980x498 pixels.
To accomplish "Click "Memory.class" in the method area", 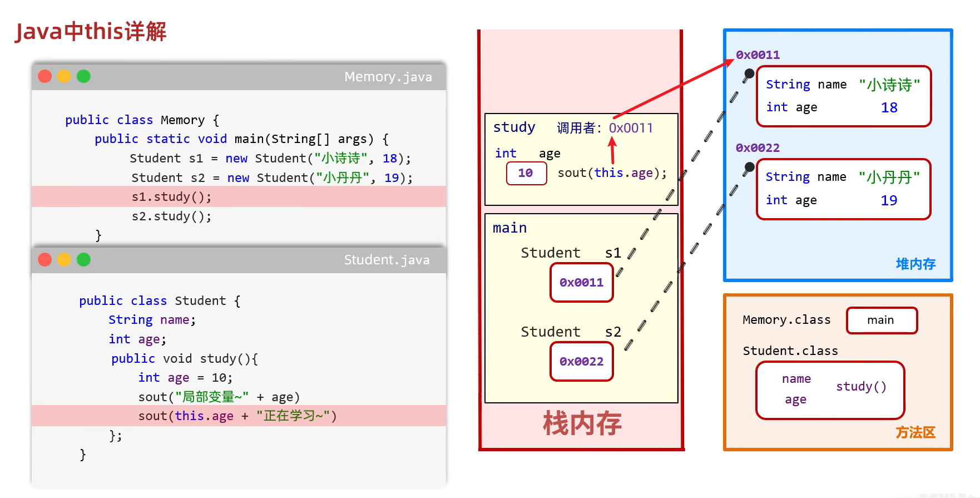I will [786, 320].
